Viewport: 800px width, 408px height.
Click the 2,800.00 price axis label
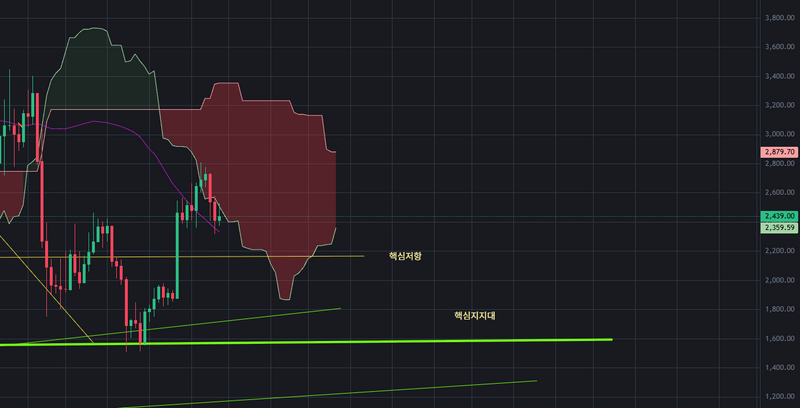[x=780, y=163]
